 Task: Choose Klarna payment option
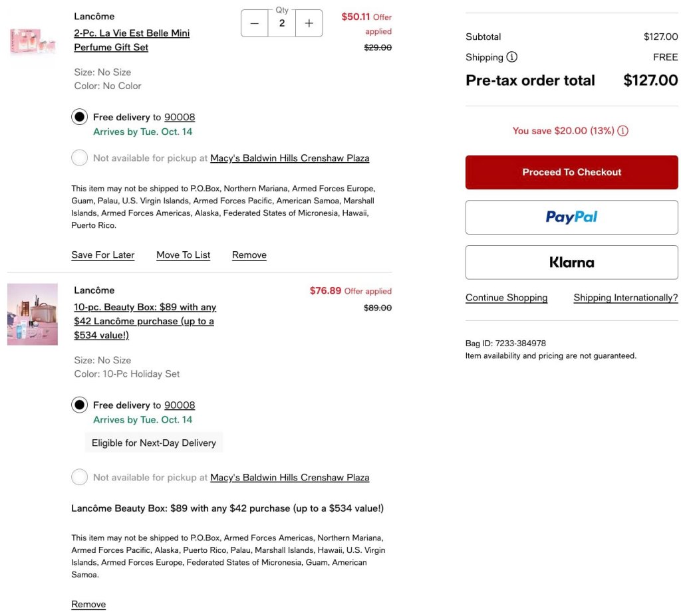point(571,262)
